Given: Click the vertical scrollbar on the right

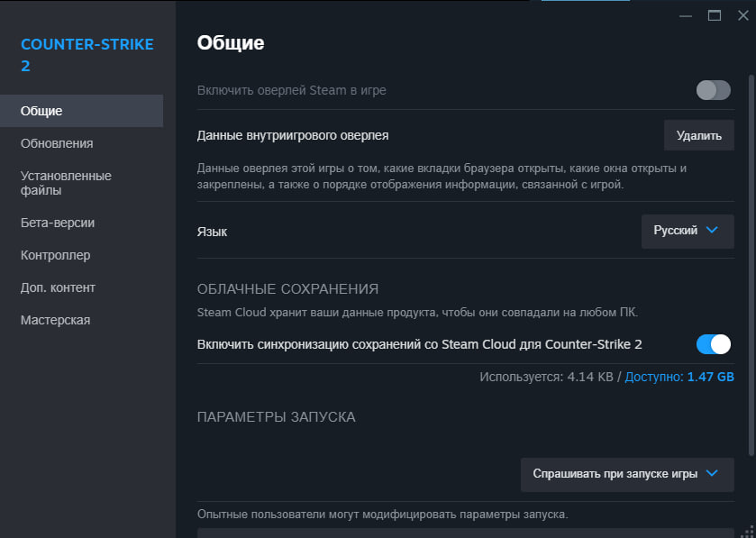Looking at the screenshot, I should pos(750,252).
